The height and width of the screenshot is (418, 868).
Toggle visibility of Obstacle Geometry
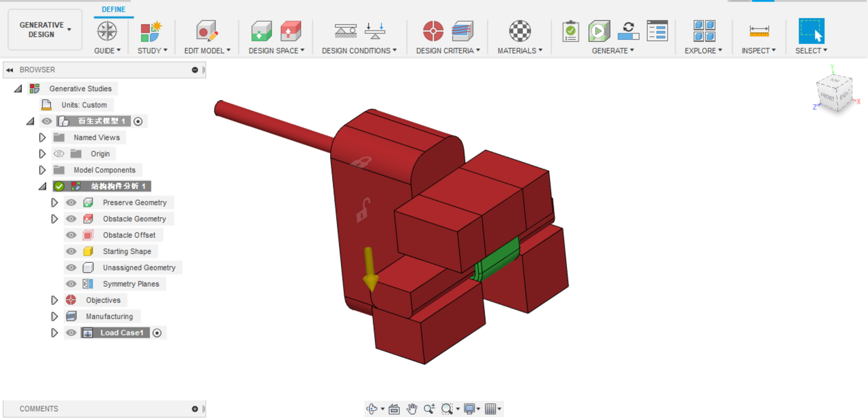71,219
